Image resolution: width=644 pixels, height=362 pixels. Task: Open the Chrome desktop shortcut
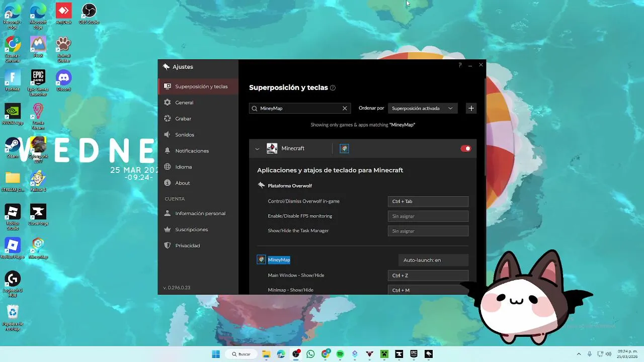click(13, 49)
